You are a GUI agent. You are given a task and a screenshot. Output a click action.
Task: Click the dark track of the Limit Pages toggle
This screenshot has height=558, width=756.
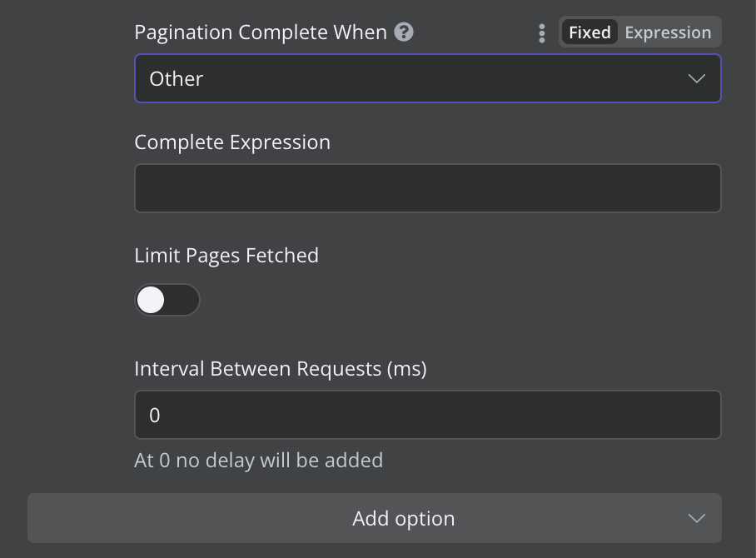(x=182, y=300)
